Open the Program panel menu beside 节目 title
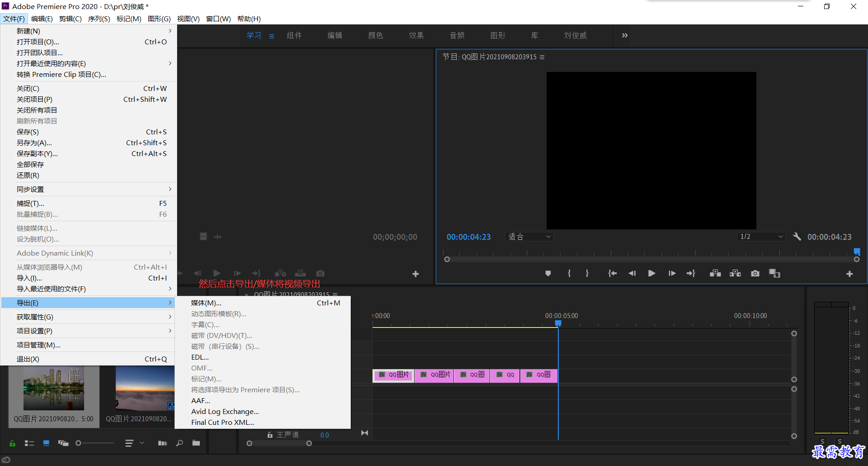This screenshot has width=868, height=466. (542, 57)
